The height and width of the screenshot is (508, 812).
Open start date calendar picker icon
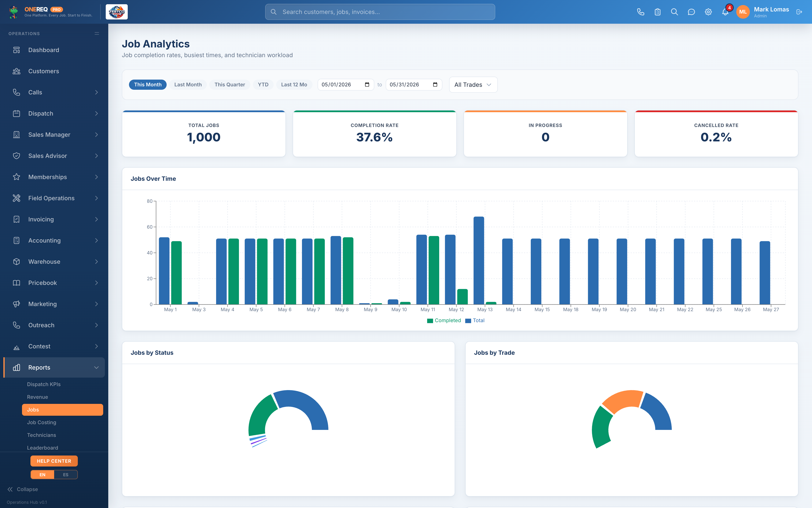tap(367, 85)
